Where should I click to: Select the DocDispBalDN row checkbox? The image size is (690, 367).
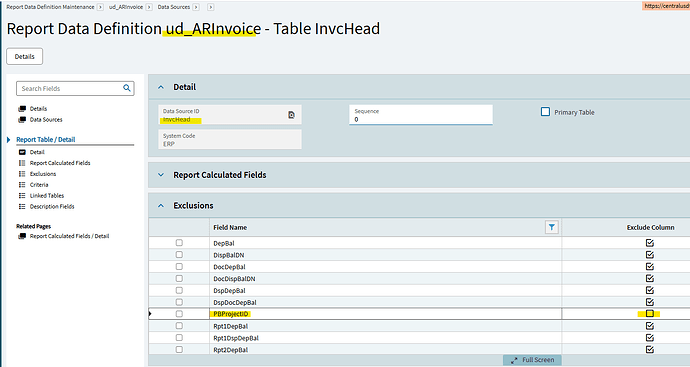tap(179, 278)
